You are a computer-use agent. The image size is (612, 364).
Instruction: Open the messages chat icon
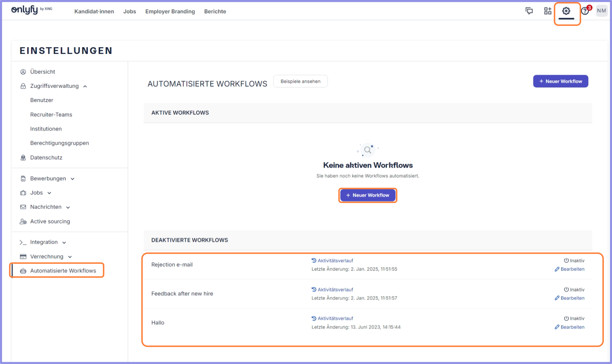529,11
